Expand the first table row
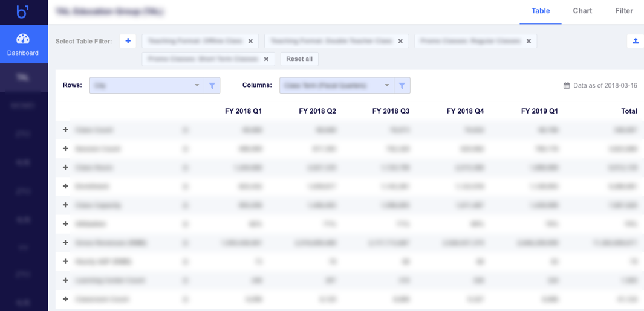The height and width of the screenshot is (311, 644). point(65,130)
